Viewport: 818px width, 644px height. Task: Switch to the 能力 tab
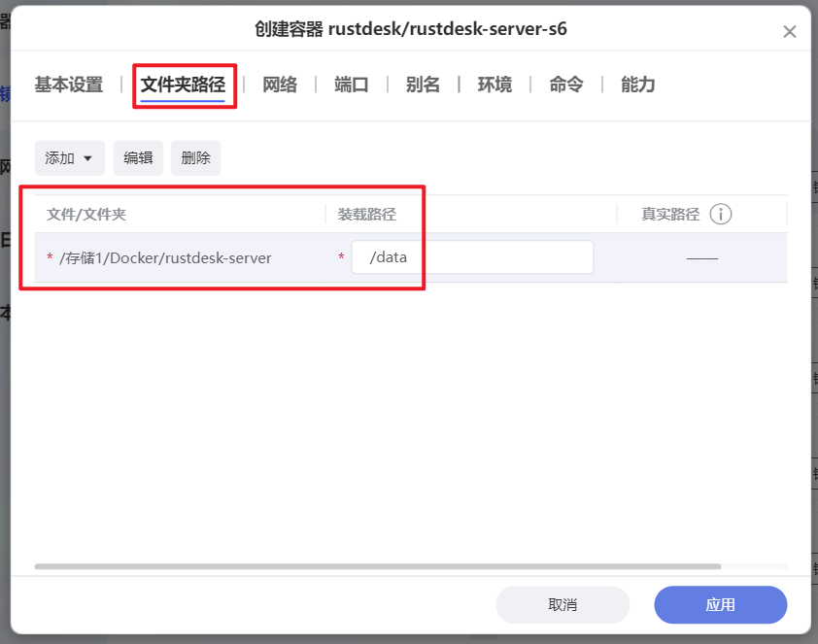(636, 85)
